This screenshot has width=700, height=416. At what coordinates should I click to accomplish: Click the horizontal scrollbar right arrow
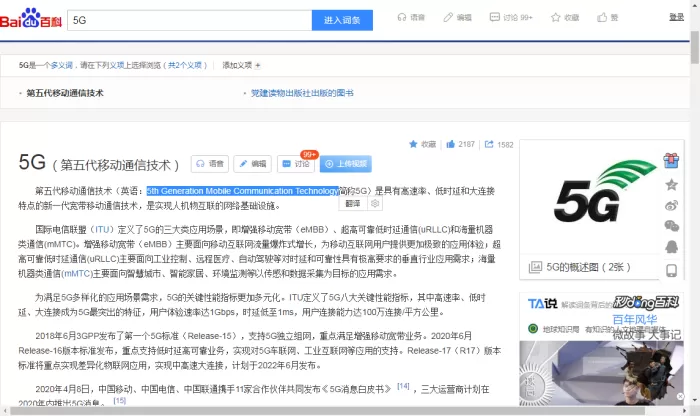tap(685, 411)
